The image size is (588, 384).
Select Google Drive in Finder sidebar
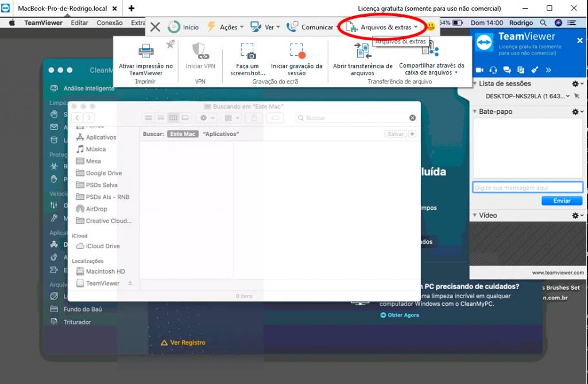click(x=103, y=173)
